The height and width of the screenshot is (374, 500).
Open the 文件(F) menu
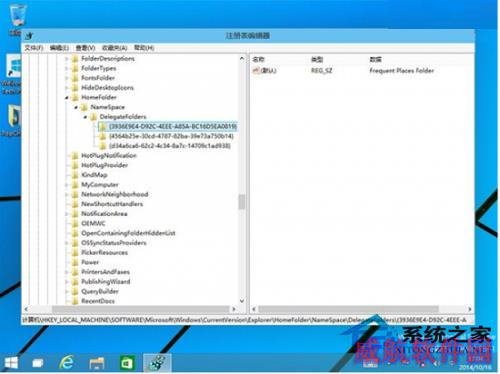(x=34, y=48)
